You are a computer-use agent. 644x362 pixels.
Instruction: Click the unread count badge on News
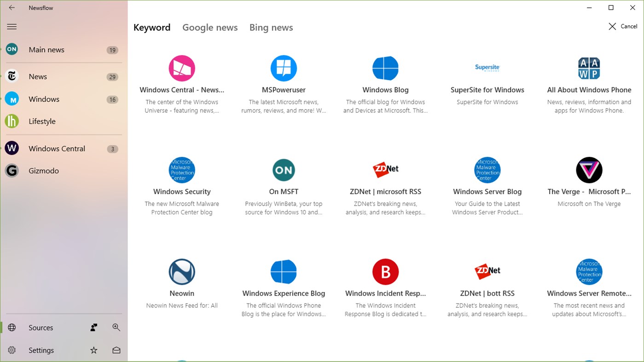pos(112,77)
